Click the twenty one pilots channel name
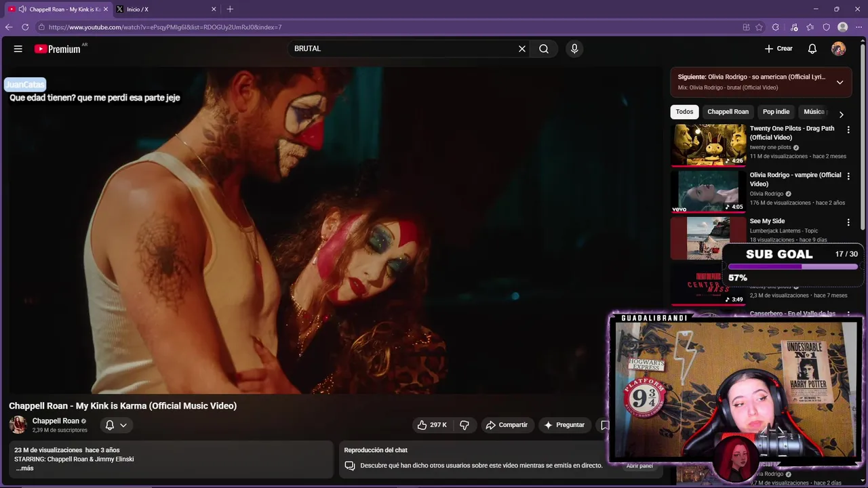 click(770, 147)
